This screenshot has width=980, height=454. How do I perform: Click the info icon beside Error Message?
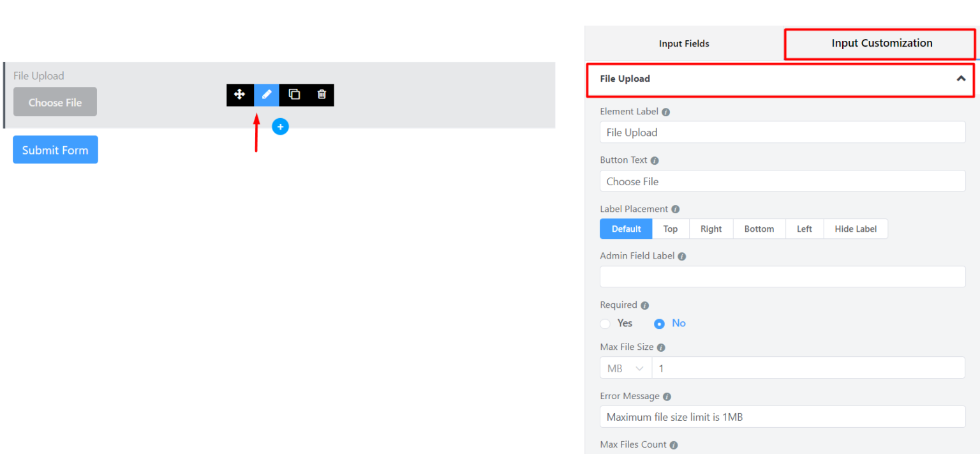(x=667, y=396)
